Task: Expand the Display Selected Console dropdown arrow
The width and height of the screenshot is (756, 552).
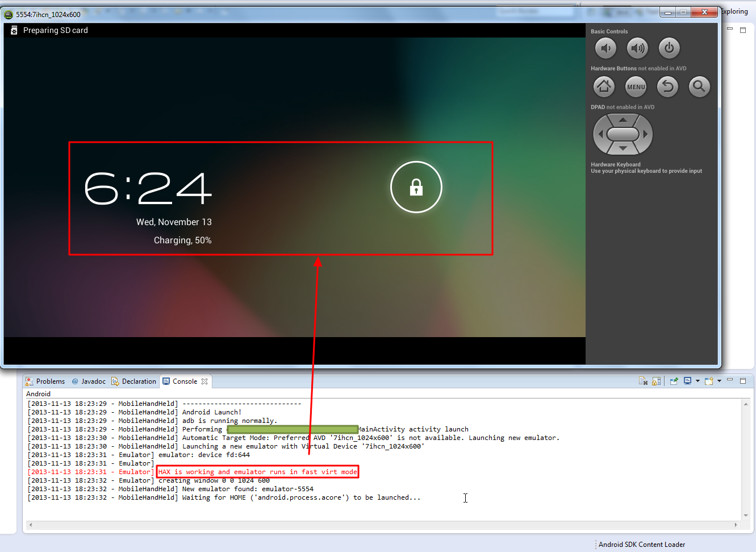Action: (x=697, y=381)
